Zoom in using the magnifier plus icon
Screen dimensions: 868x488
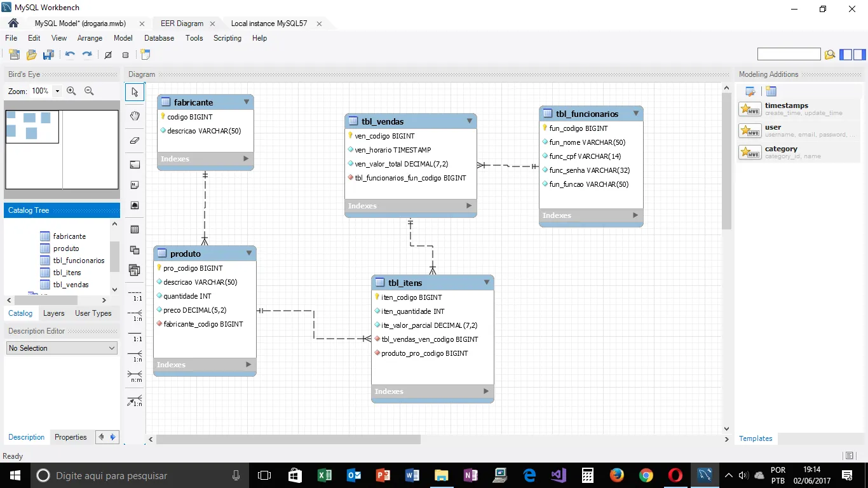pos(72,91)
